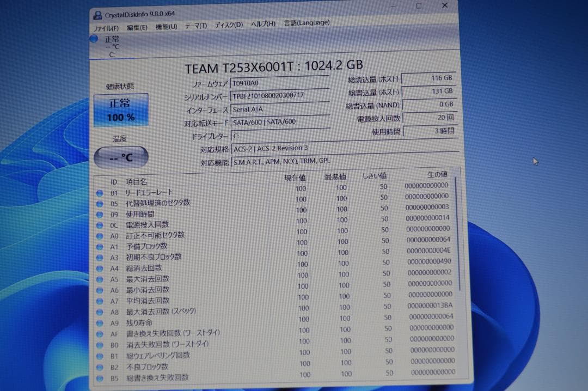Open the 機能(U) menu

pyautogui.click(x=166, y=27)
